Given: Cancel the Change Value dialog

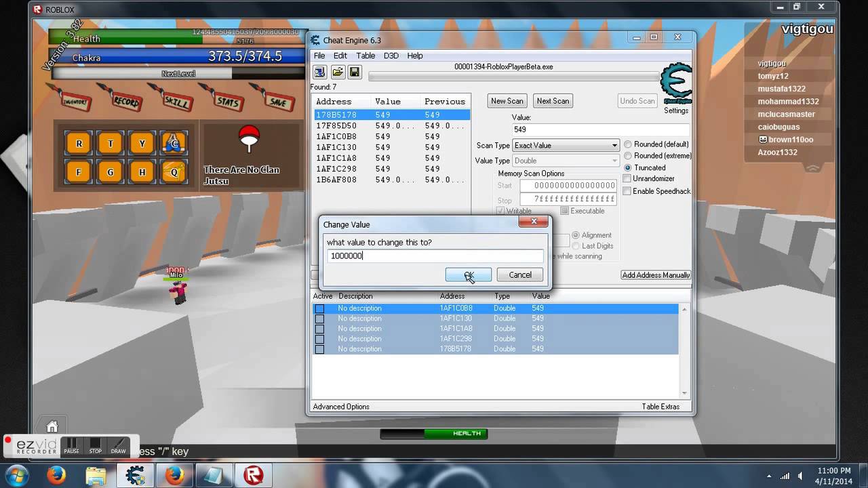Looking at the screenshot, I should click(520, 274).
